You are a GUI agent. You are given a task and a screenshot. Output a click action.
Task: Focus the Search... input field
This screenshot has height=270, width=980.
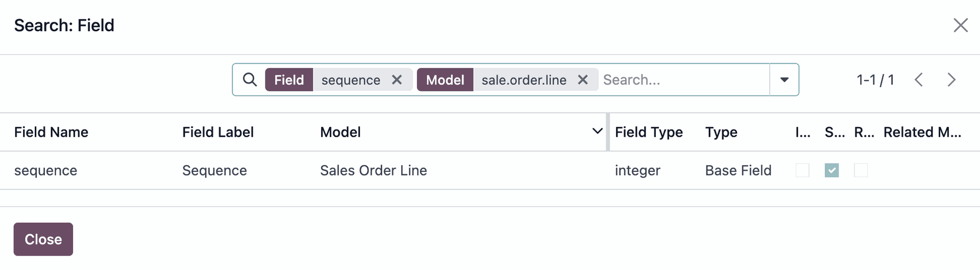coord(684,80)
